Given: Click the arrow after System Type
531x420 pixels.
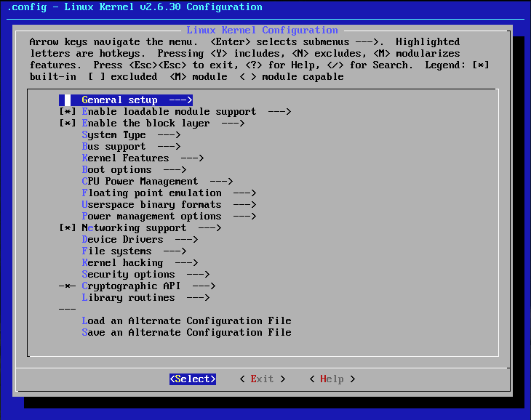Looking at the screenshot, I should coord(169,135).
